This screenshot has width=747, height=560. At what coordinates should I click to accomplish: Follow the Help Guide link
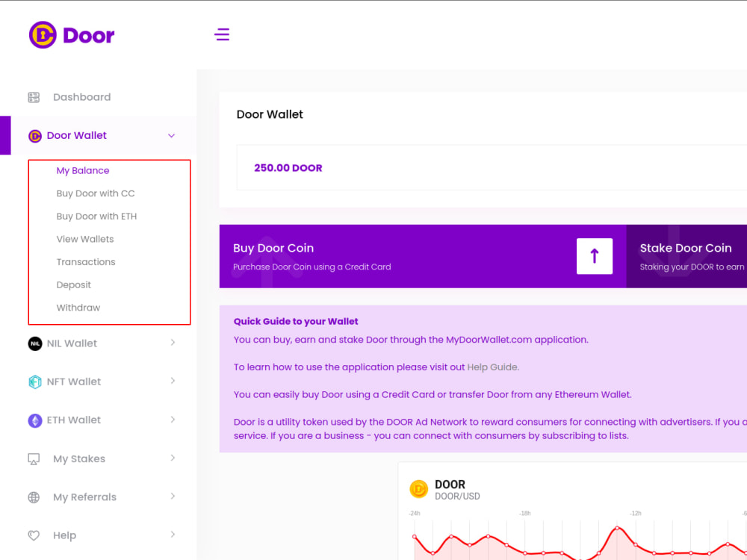point(492,367)
